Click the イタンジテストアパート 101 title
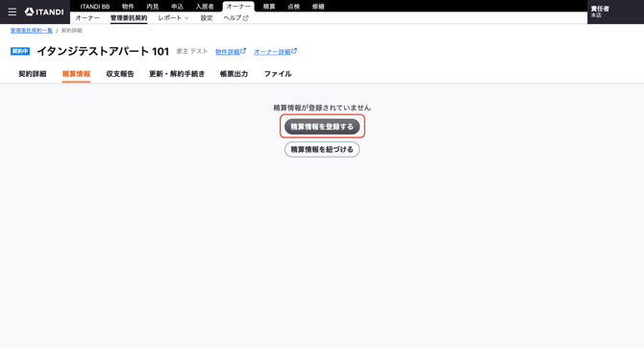This screenshot has height=348, width=644. pos(103,51)
